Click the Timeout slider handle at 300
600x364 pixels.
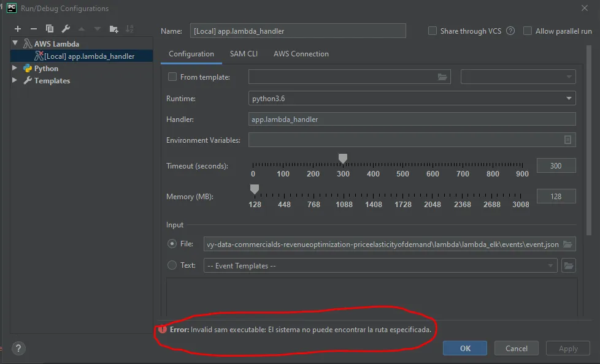point(343,158)
